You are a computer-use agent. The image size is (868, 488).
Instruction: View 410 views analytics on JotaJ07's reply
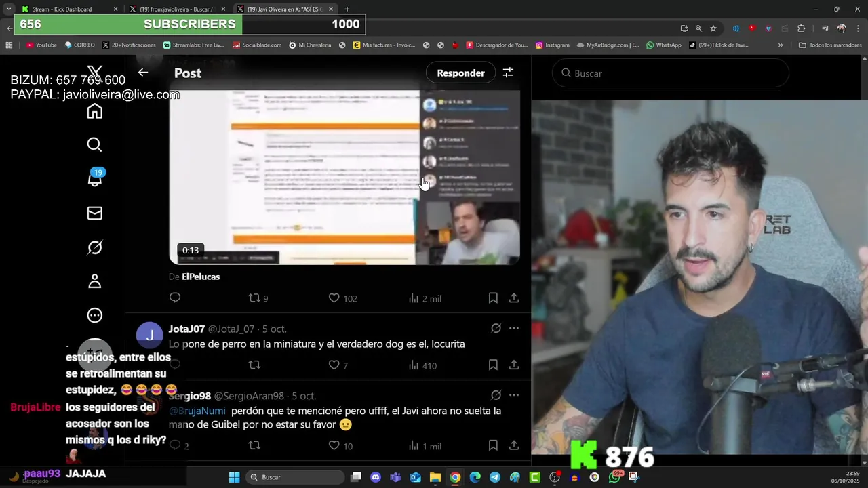click(422, 365)
